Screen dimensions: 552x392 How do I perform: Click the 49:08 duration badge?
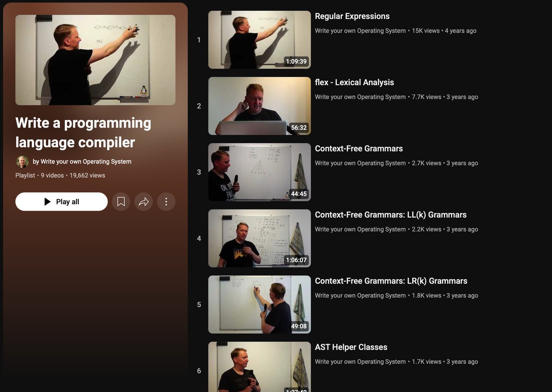tap(299, 326)
